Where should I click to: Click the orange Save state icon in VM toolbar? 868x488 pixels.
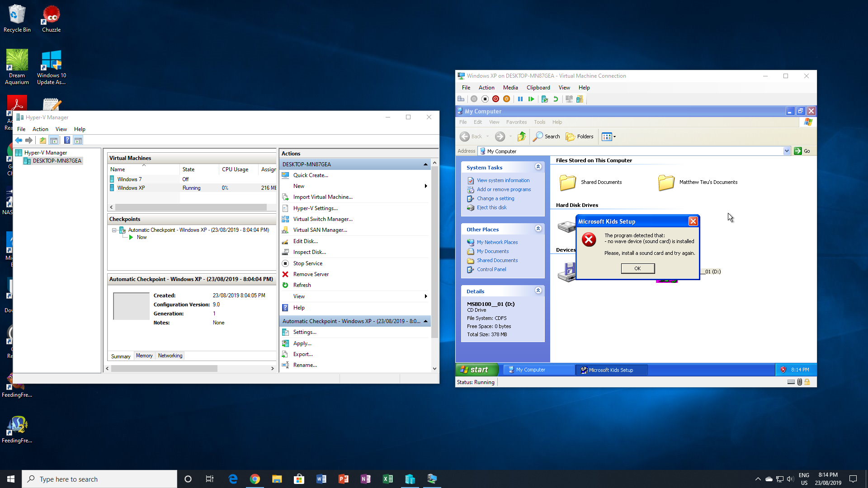coord(506,99)
